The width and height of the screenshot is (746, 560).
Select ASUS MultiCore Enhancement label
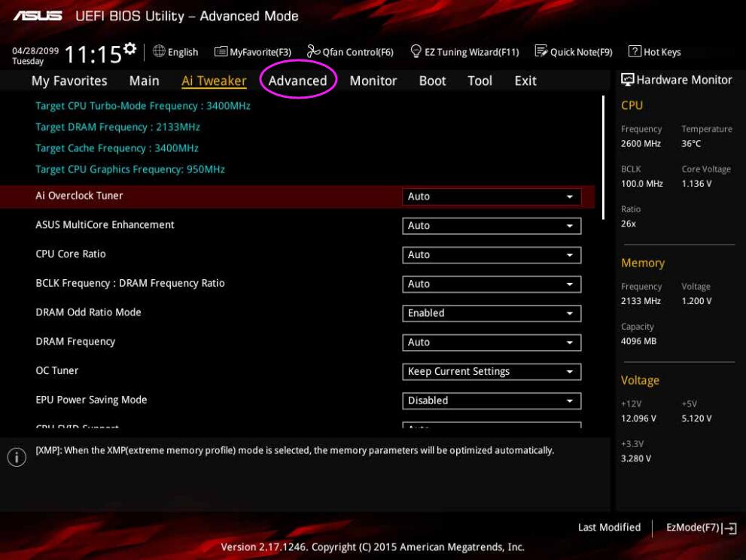[105, 224]
